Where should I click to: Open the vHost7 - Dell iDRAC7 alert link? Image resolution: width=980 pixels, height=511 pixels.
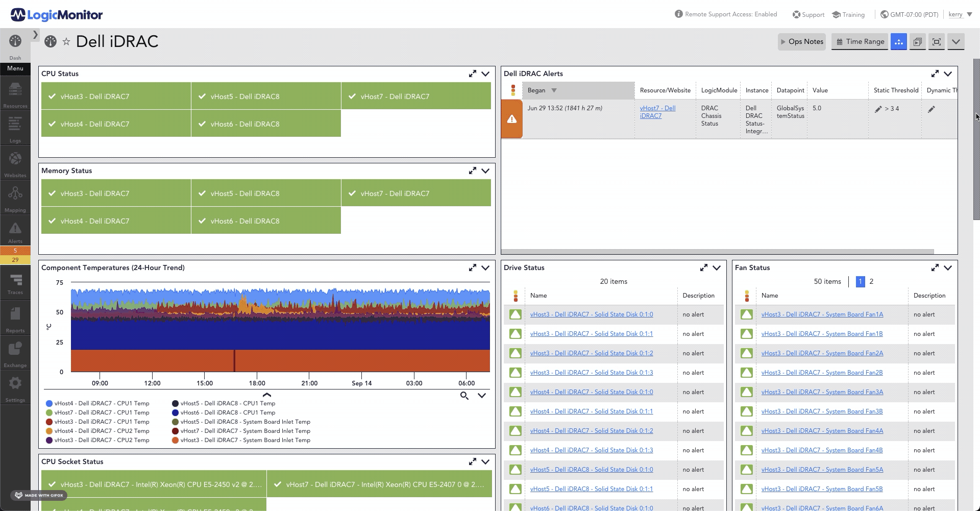tap(657, 112)
